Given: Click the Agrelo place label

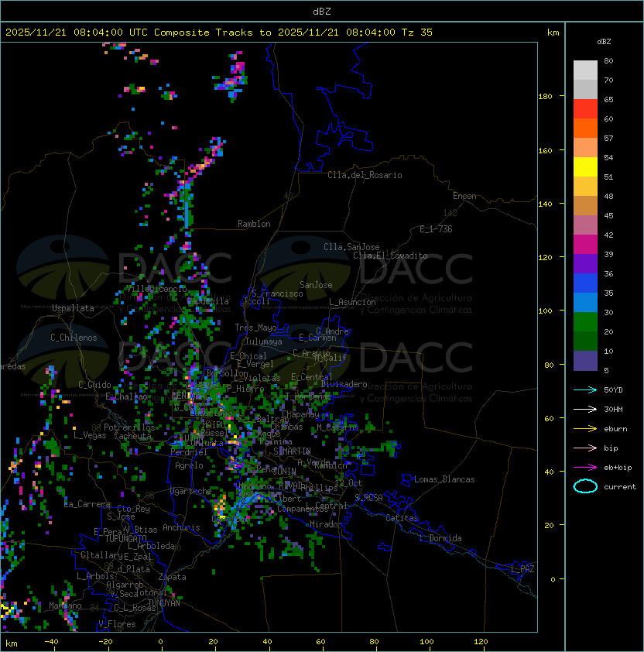Looking at the screenshot, I should coord(189,465).
